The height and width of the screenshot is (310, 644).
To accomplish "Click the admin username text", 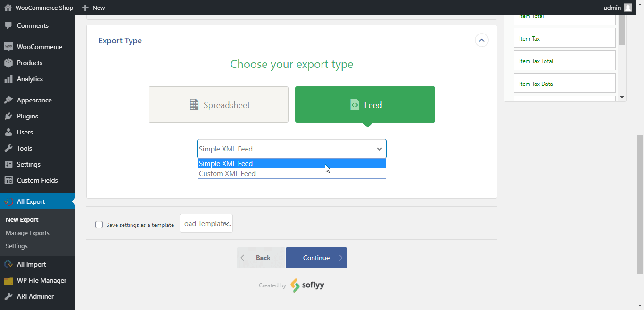I will [x=612, y=8].
